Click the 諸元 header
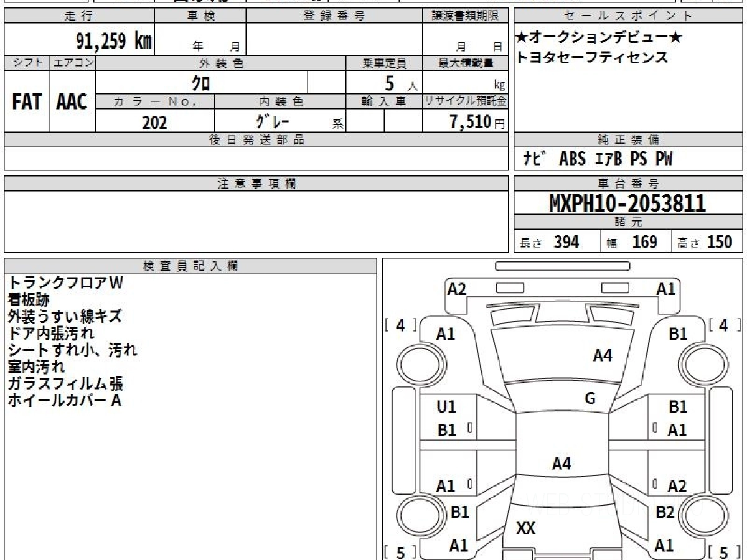Image resolution: width=747 pixels, height=560 pixels. point(628,222)
